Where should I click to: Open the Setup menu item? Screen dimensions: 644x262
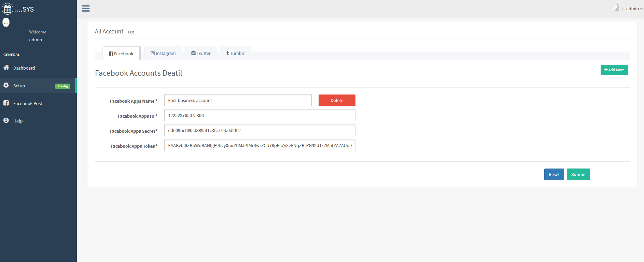click(x=38, y=86)
